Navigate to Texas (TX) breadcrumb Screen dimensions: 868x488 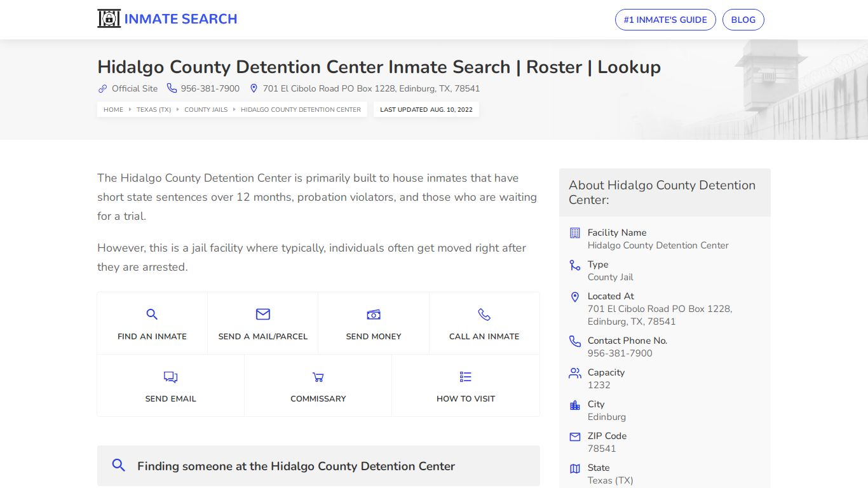154,109
